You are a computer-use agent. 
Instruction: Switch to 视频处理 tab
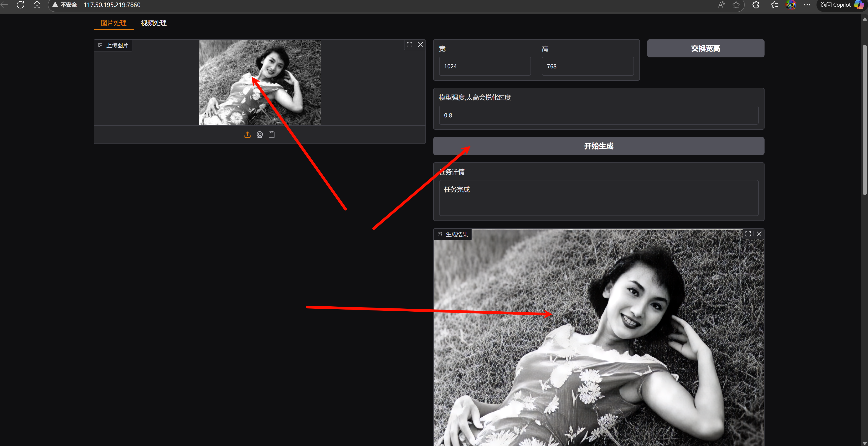point(154,23)
